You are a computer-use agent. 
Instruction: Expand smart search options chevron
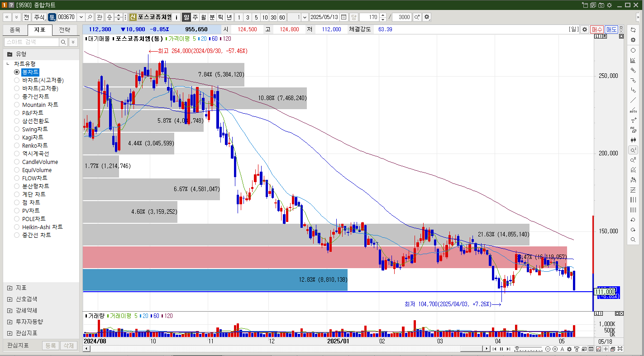coord(73,42)
